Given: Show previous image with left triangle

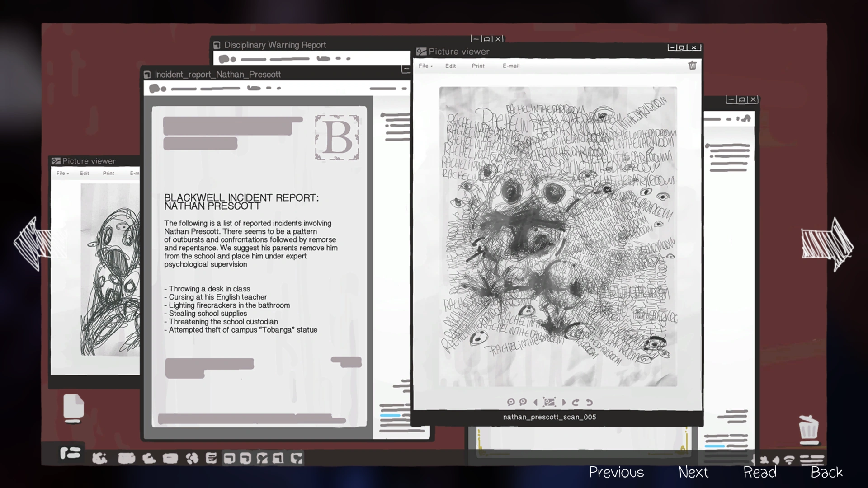Looking at the screenshot, I should [x=536, y=402].
